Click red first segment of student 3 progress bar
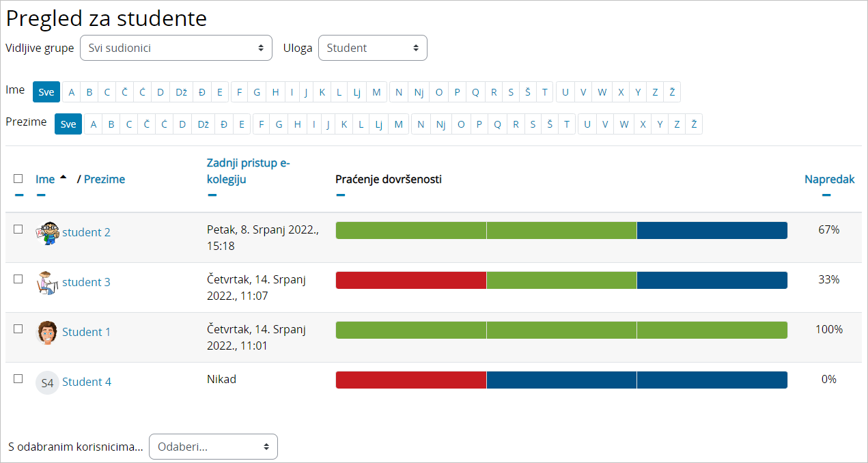 tap(410, 281)
